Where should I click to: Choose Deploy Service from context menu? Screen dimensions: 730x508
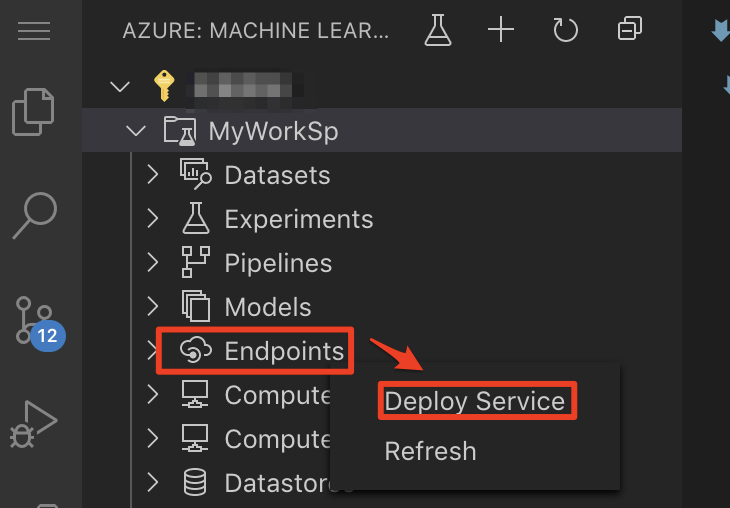(x=474, y=401)
